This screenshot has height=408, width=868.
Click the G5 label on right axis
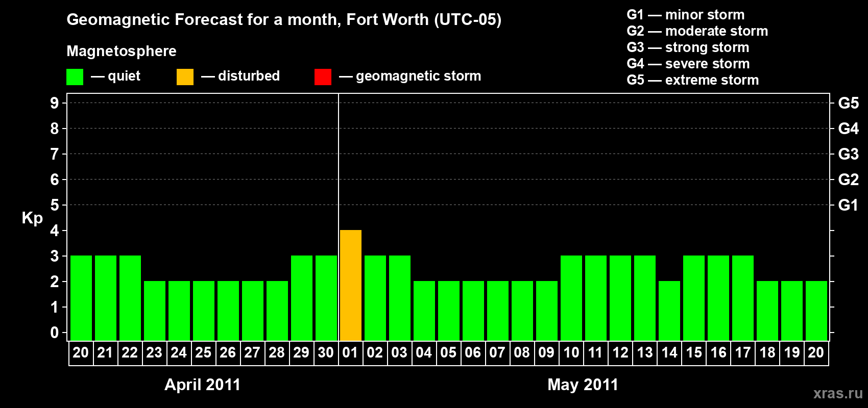849,103
